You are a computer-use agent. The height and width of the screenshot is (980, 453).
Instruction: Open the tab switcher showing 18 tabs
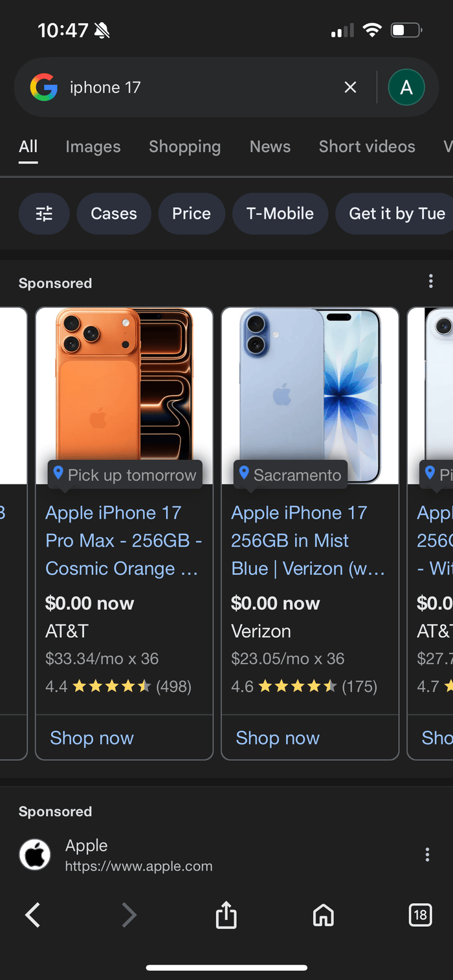[x=420, y=915]
